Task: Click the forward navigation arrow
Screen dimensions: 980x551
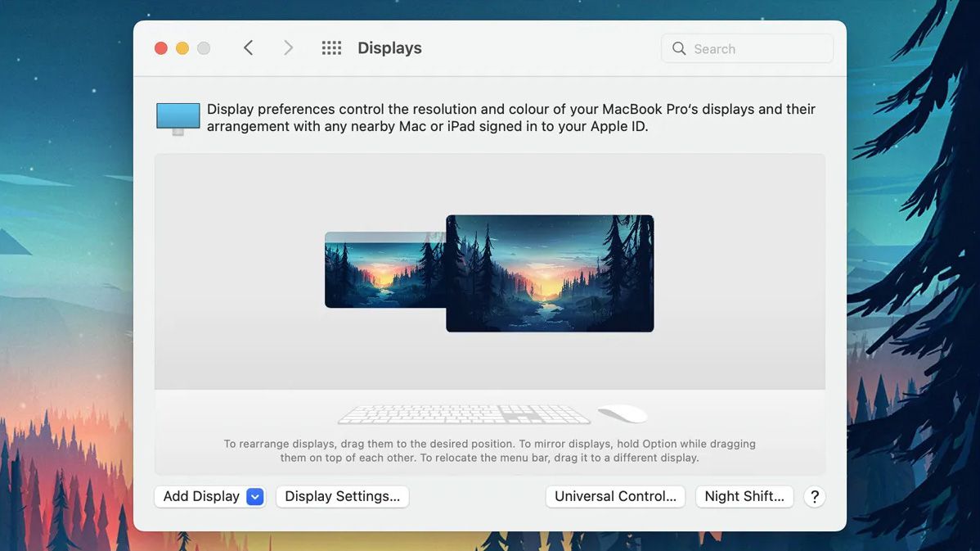Action: tap(288, 47)
